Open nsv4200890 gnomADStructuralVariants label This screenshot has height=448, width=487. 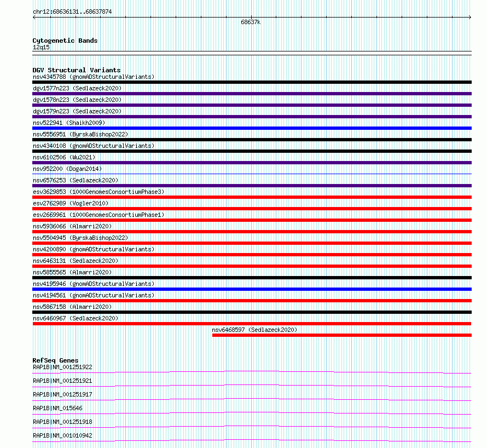[x=94, y=249]
